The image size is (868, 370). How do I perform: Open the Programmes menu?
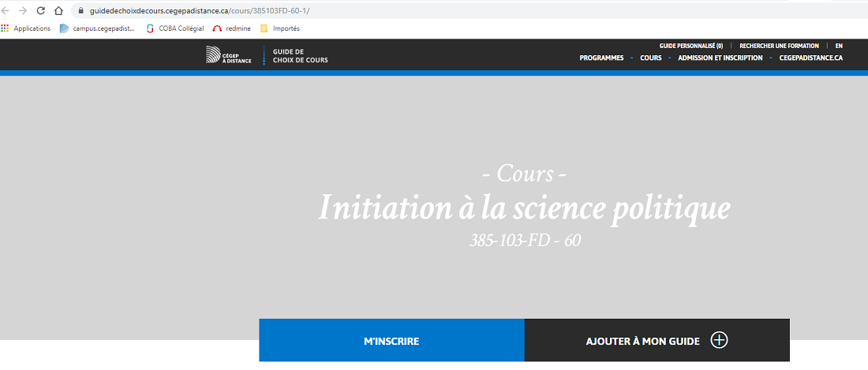[x=601, y=58]
